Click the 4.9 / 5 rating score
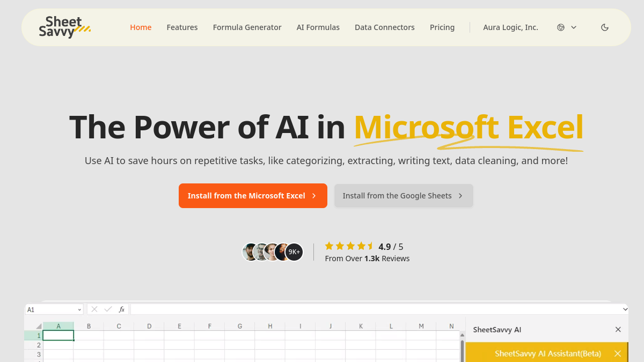 [x=391, y=247]
